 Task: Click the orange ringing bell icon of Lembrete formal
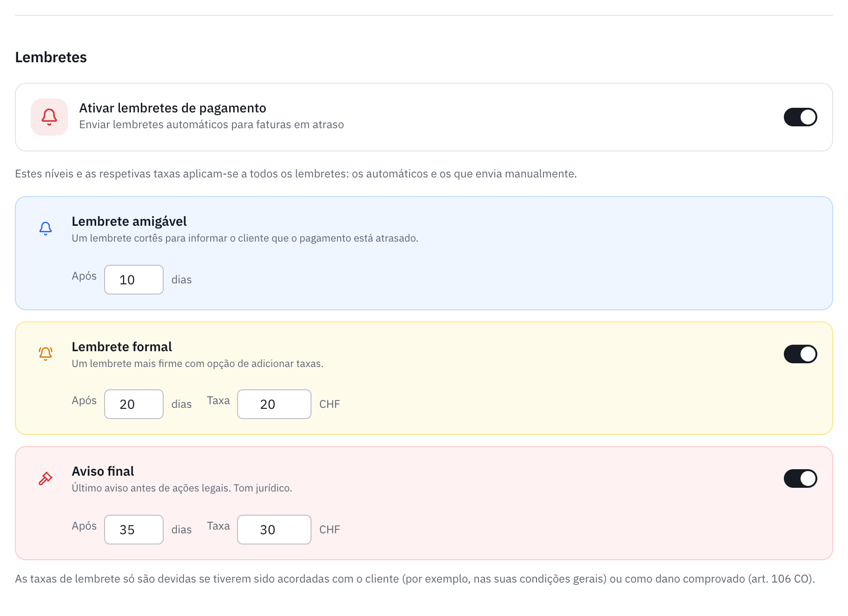(x=46, y=354)
